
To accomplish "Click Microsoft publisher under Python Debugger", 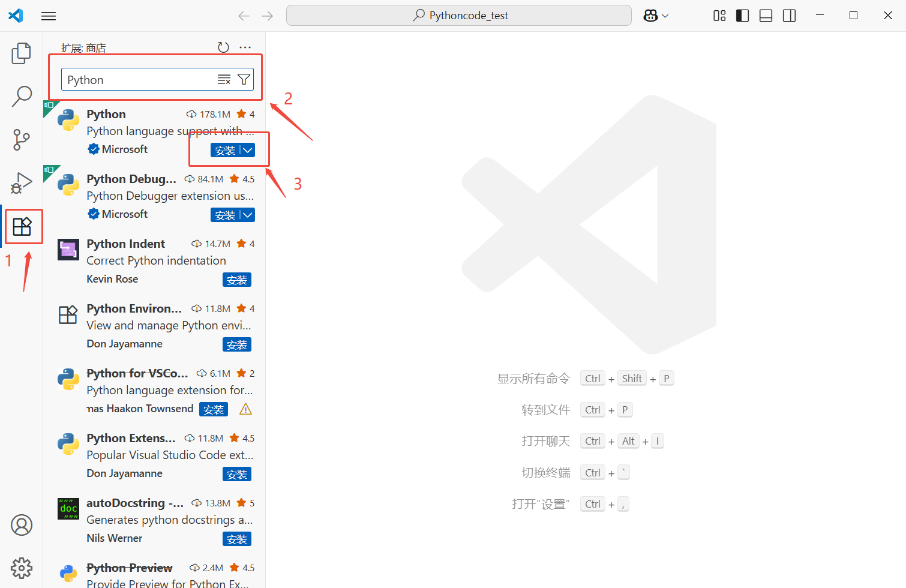I will click(125, 214).
